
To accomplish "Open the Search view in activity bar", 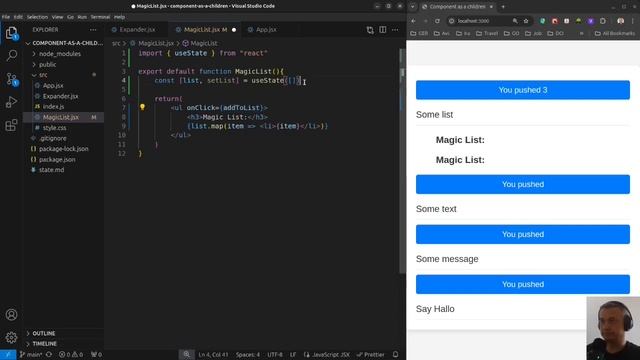I will tap(11, 55).
